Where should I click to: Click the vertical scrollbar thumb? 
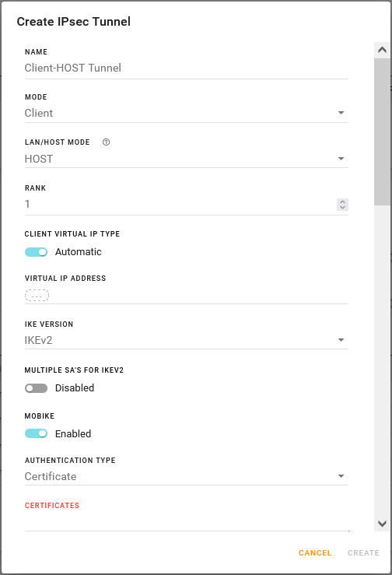point(382,131)
